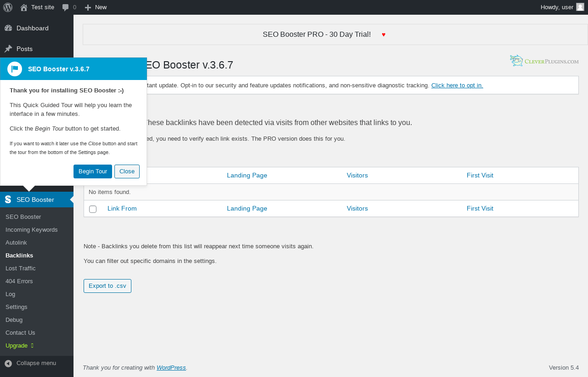Click Collapse menu text

(36, 363)
